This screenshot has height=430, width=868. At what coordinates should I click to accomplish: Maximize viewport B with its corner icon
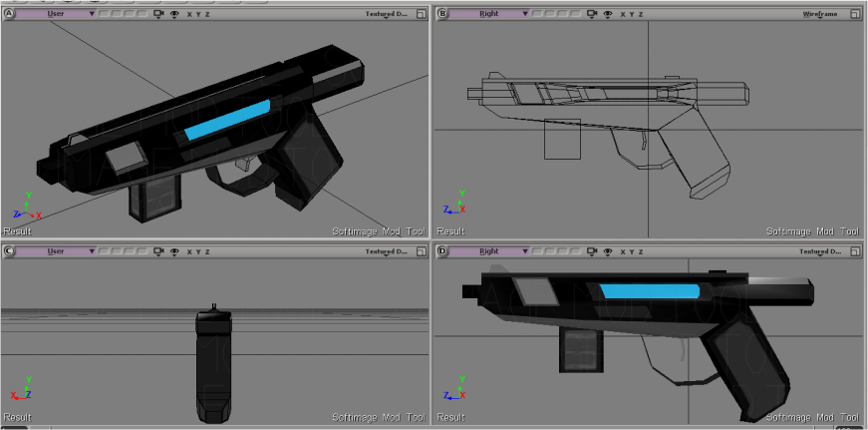(x=856, y=14)
